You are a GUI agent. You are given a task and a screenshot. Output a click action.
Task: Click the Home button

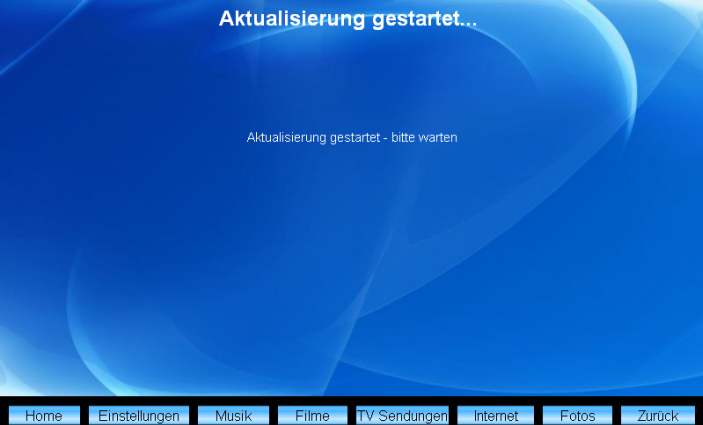coord(43,415)
